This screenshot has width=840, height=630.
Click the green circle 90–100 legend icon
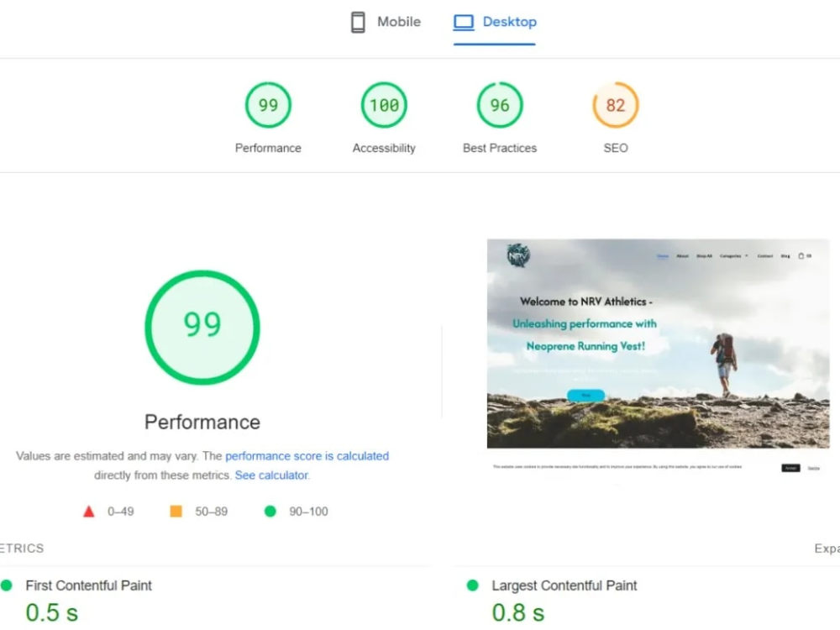270,512
